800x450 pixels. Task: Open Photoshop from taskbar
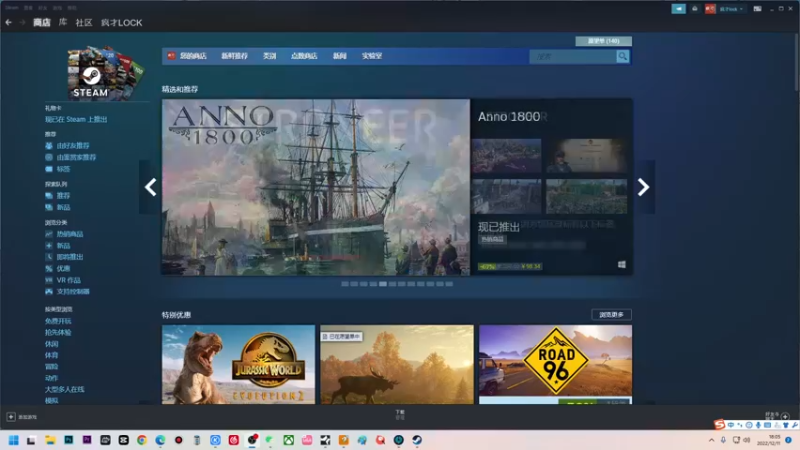pyautogui.click(x=68, y=440)
